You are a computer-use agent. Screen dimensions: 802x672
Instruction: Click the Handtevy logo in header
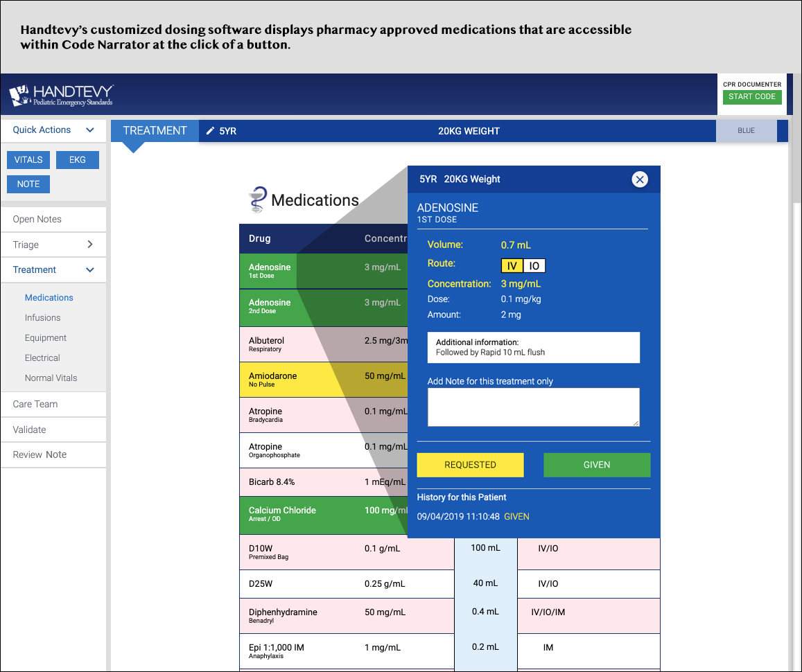pyautogui.click(x=62, y=95)
